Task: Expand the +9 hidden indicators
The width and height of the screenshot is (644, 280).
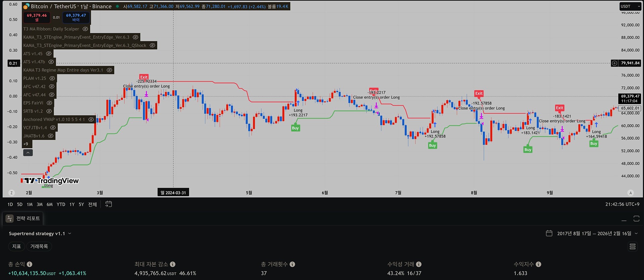Action: [x=26, y=144]
